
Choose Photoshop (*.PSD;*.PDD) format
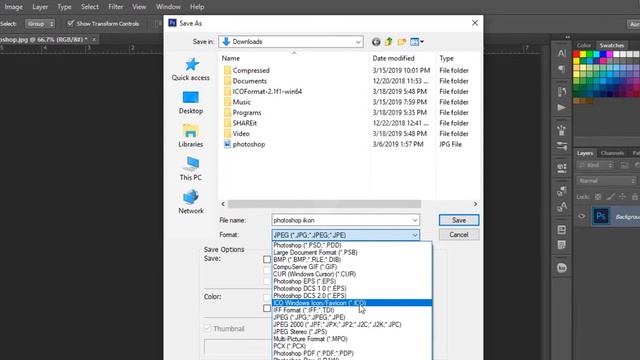[352, 245]
